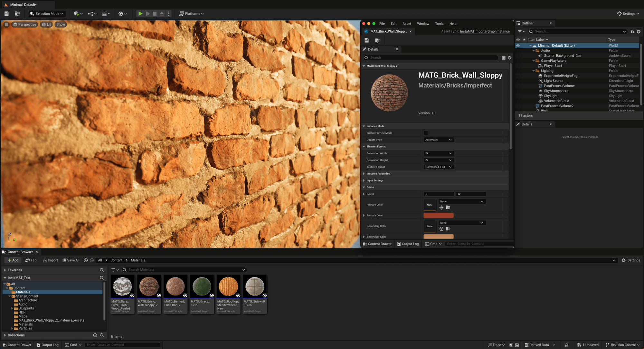The width and height of the screenshot is (644, 349).
Task: Toggle the Perspective viewport type button
Action: [x=24, y=24]
